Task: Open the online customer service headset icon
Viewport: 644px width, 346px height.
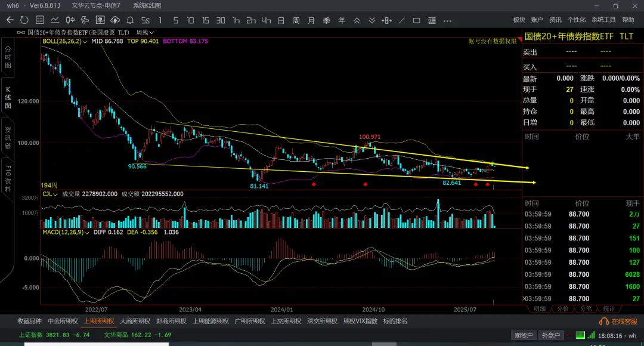Action: point(603,322)
